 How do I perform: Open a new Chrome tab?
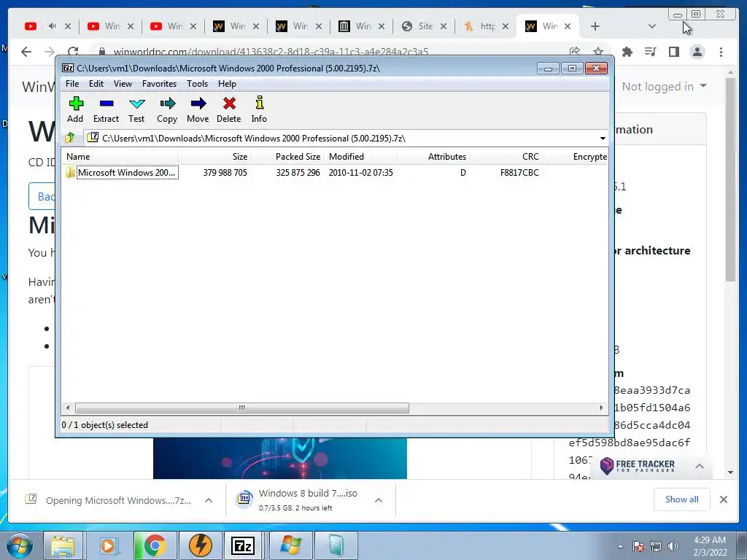pyautogui.click(x=595, y=26)
